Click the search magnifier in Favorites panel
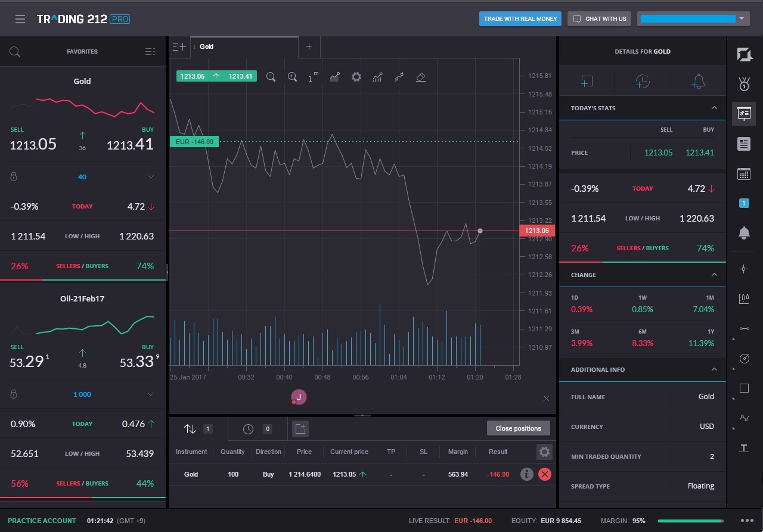Image resolution: width=763 pixels, height=532 pixels. 15,52
